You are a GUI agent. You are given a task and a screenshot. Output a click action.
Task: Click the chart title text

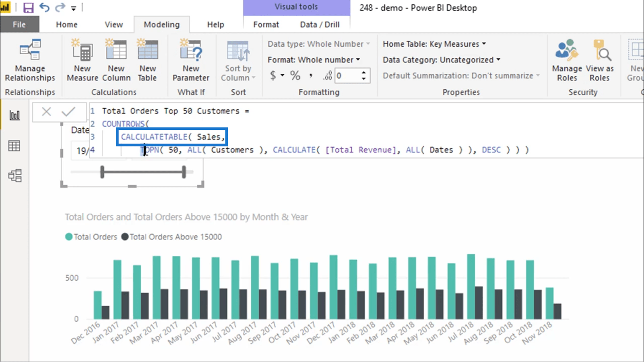tap(186, 217)
